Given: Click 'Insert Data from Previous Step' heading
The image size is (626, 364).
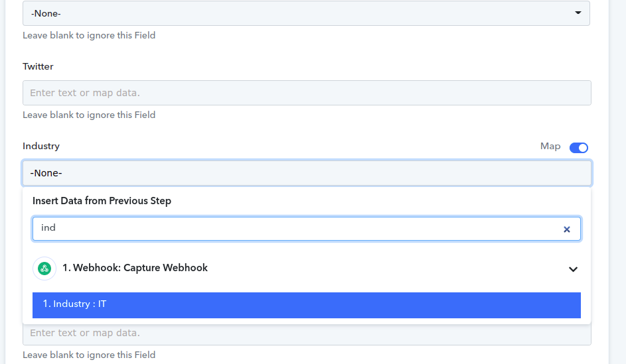Looking at the screenshot, I should [102, 200].
